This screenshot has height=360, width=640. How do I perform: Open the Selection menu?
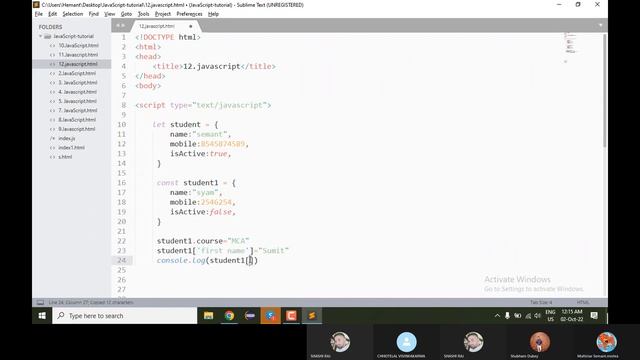(x=73, y=14)
